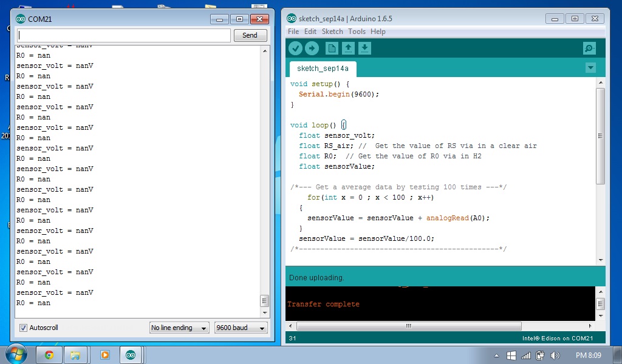Open the Windows Start orb
622x364 pixels.
pyautogui.click(x=16, y=354)
